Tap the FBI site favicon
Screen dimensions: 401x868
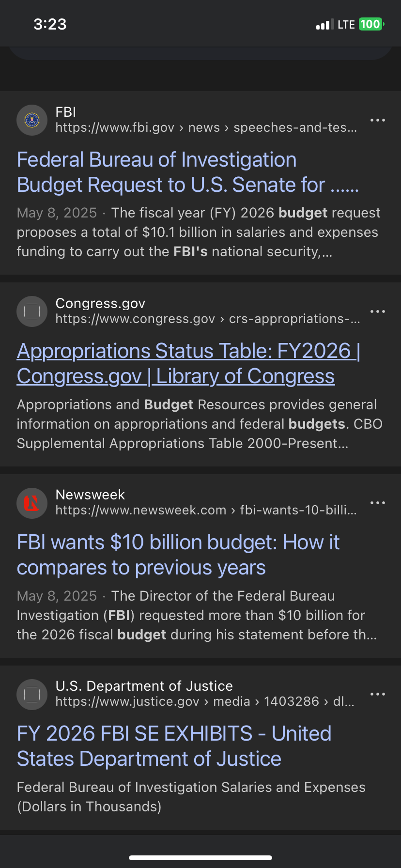tap(32, 120)
